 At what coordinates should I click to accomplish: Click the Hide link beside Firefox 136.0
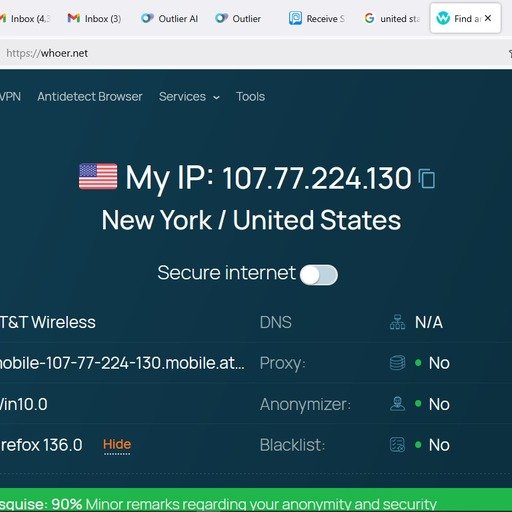tap(117, 444)
